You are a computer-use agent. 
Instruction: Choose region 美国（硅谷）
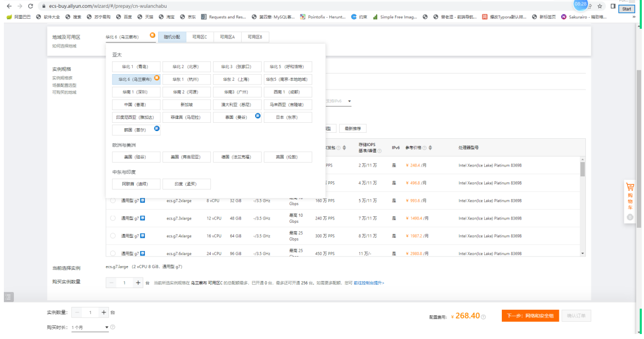click(x=136, y=157)
